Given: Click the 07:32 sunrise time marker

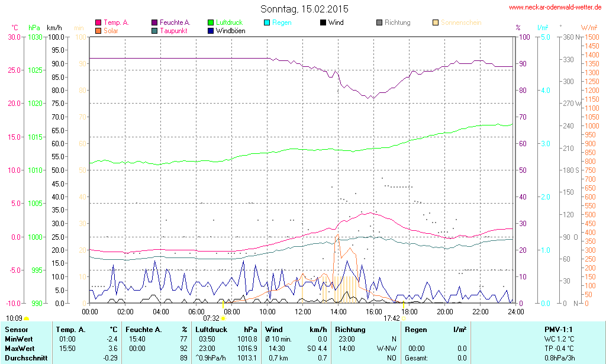Looking at the screenshot, I should (211, 318).
